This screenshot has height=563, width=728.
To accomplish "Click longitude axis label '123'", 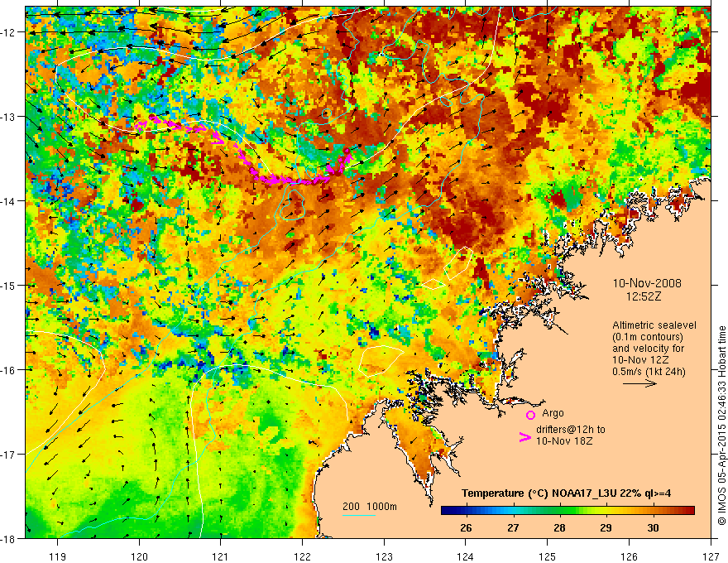I will click(384, 556).
